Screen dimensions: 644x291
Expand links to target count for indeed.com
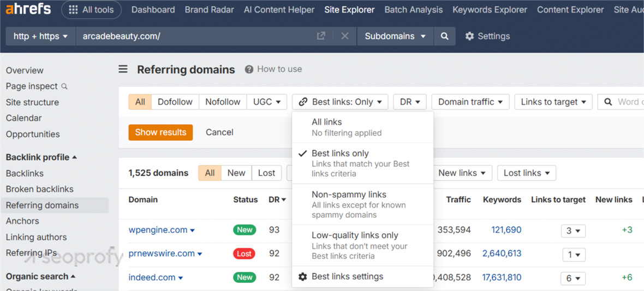(574, 278)
